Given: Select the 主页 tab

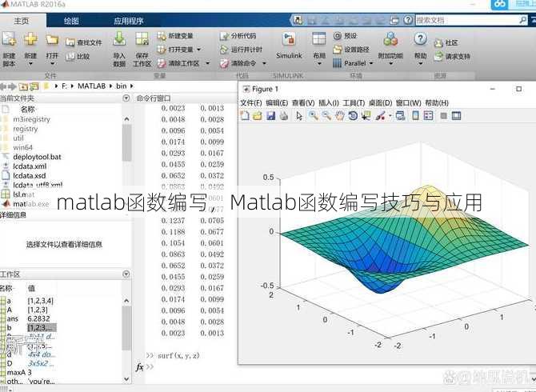Looking at the screenshot, I should (21, 21).
